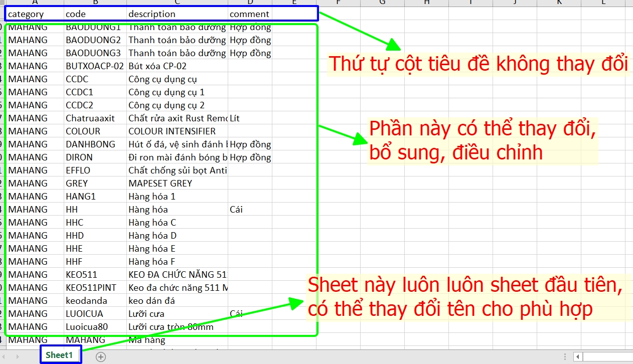Click the 'COLOUR INTENSIFIER' description cell

tap(177, 131)
